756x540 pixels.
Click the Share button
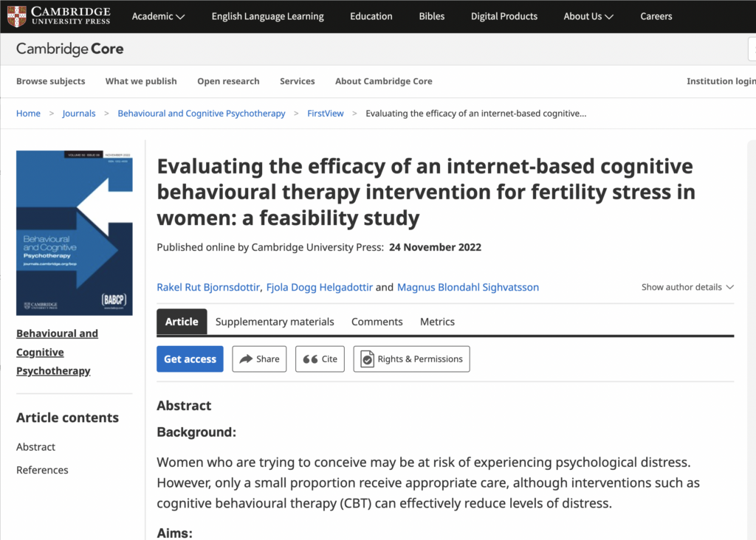pyautogui.click(x=259, y=359)
